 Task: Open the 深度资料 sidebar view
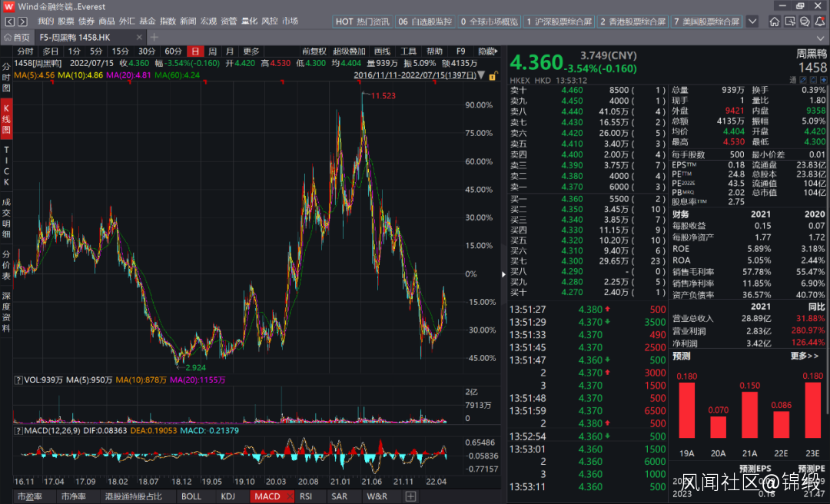pyautogui.click(x=6, y=312)
